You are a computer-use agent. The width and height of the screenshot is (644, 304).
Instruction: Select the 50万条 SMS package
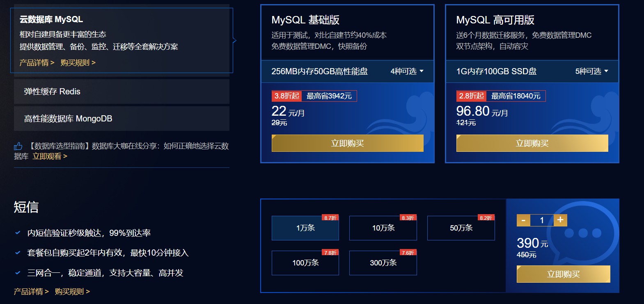coord(461,228)
